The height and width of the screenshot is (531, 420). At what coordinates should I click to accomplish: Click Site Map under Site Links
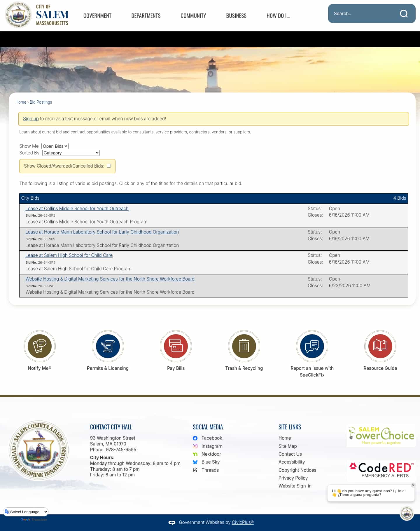tap(288, 446)
